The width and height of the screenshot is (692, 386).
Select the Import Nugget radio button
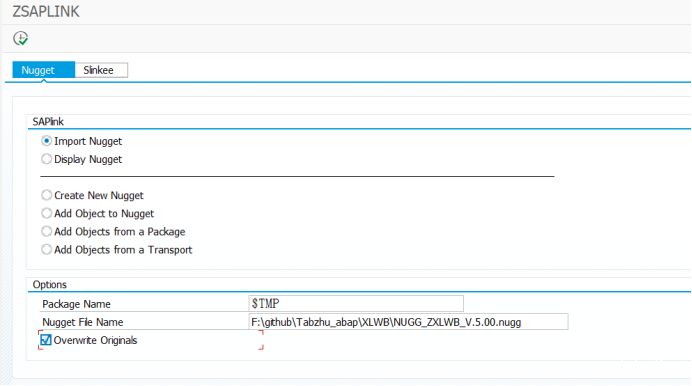pyautogui.click(x=46, y=141)
